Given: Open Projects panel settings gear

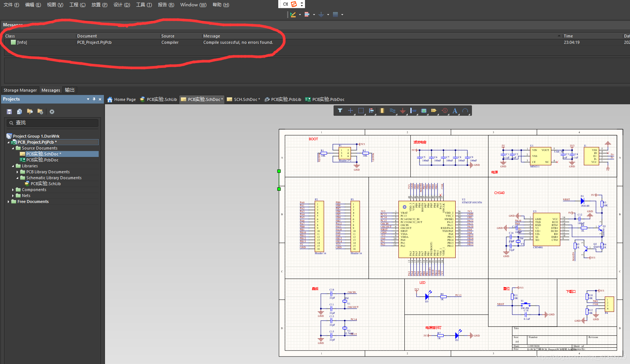Looking at the screenshot, I should tap(52, 112).
